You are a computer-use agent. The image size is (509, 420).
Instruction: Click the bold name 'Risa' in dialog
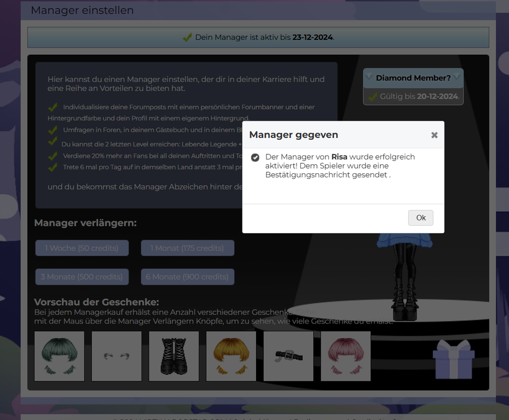(x=339, y=157)
